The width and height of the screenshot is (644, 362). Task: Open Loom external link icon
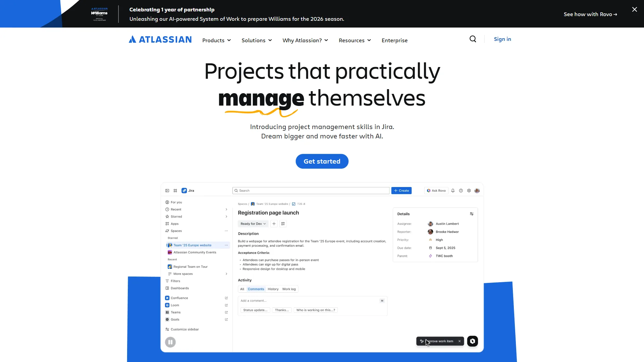pyautogui.click(x=226, y=305)
